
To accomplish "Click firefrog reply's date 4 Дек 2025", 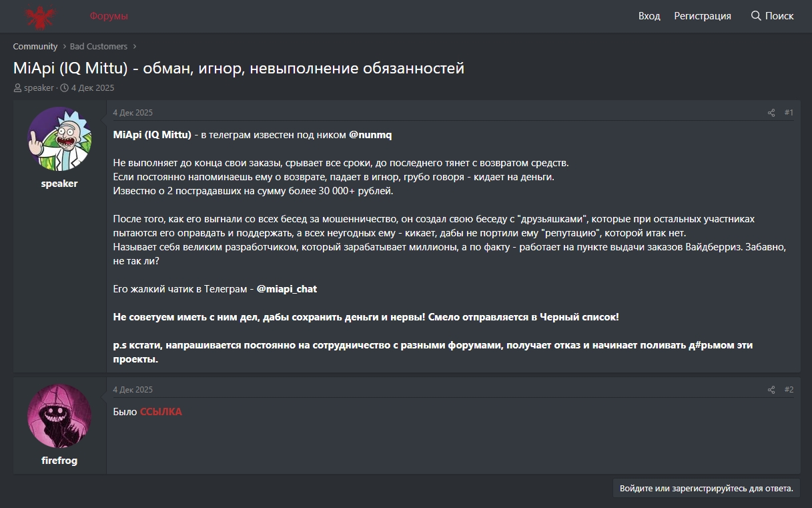I will [133, 390].
